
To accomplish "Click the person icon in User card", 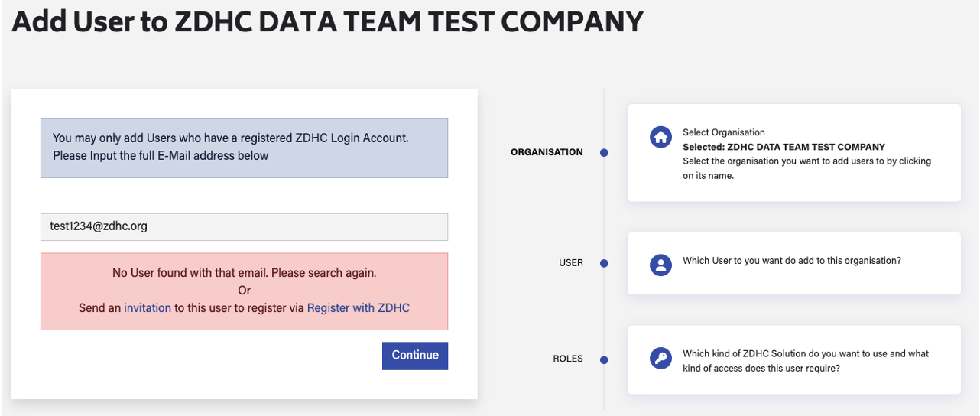I will (x=660, y=265).
